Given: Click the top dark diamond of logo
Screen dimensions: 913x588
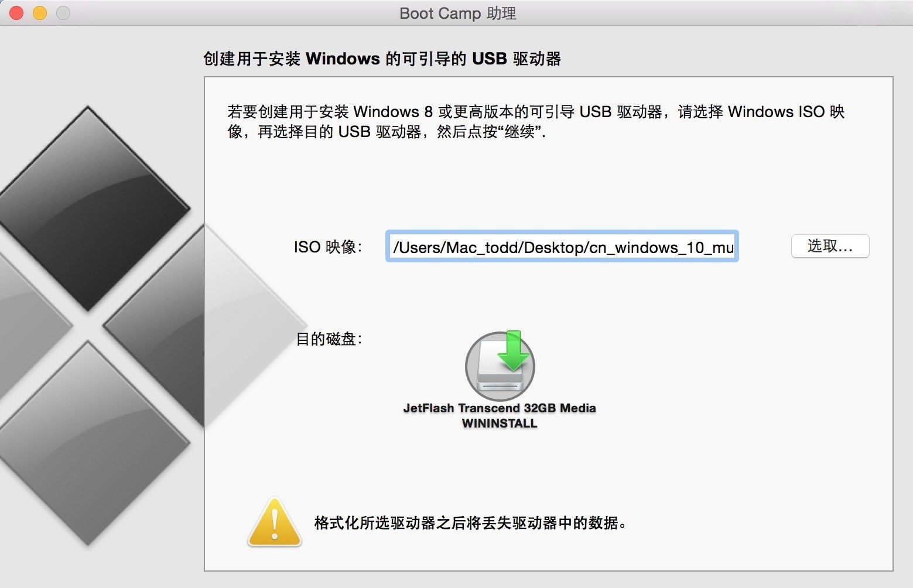Looking at the screenshot, I should [x=88, y=208].
